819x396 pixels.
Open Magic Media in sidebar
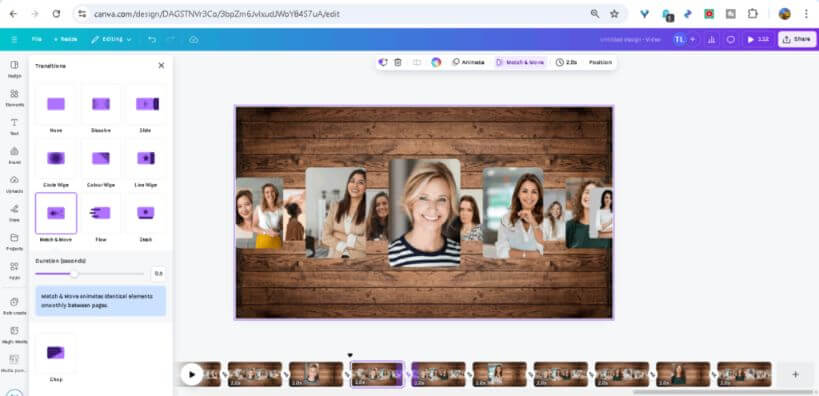click(14, 334)
